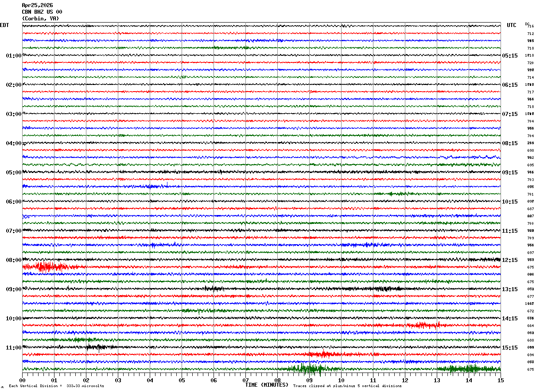Click the date label 'Apr25,2026'
This screenshot has height=392, width=536.
click(37, 5)
